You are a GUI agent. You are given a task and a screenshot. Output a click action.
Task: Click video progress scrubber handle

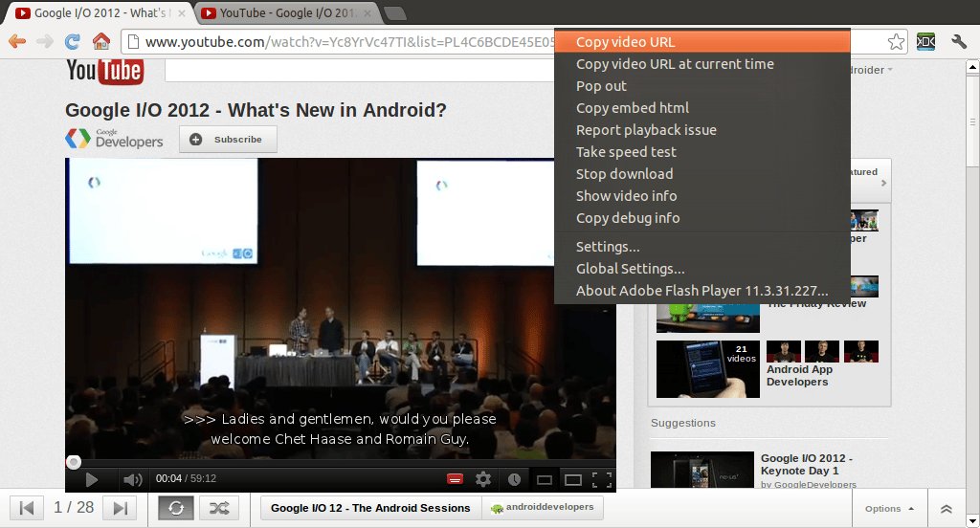[74, 462]
